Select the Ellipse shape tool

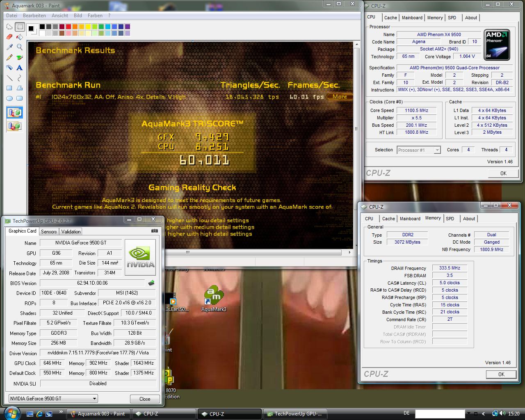9,98
